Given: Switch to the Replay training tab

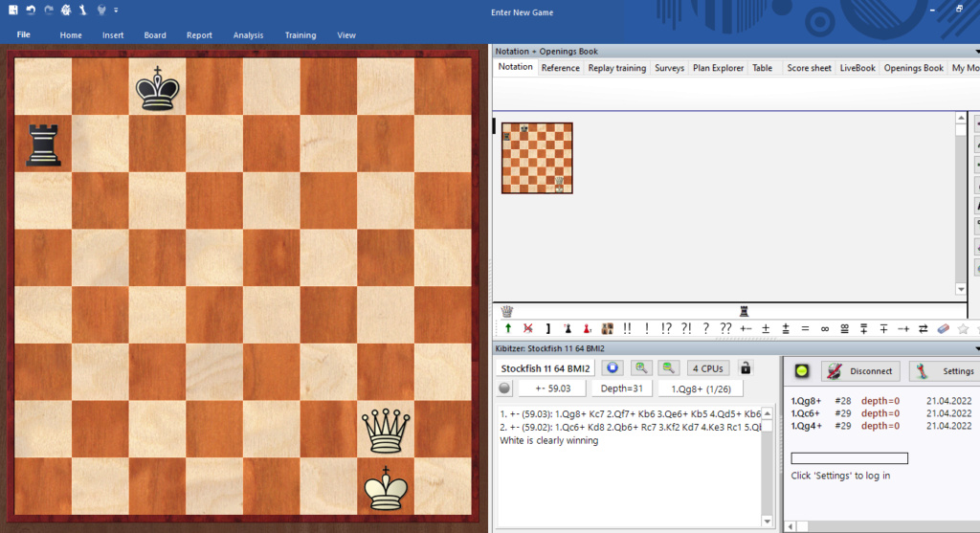Looking at the screenshot, I should point(617,68).
